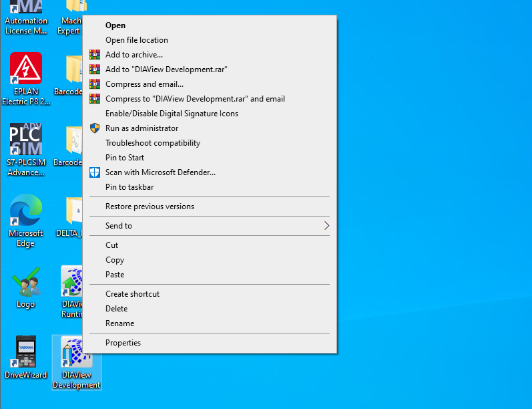The width and height of the screenshot is (532, 409).
Task: Click Restore previous versions
Action: click(150, 207)
